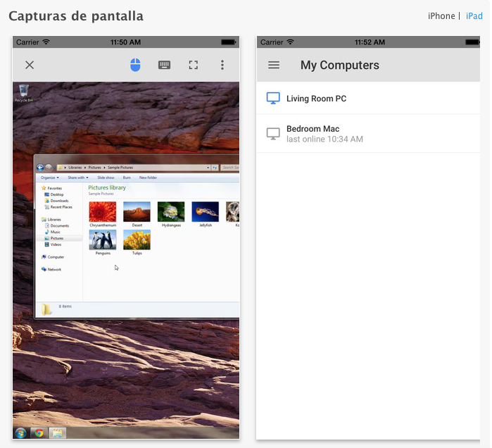Enter fullscreen mode in remote session

(193, 65)
